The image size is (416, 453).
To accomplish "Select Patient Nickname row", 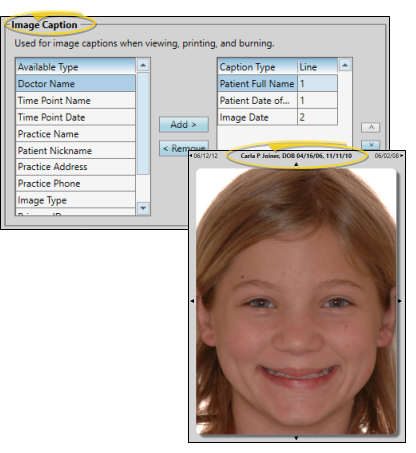I will tap(76, 150).
